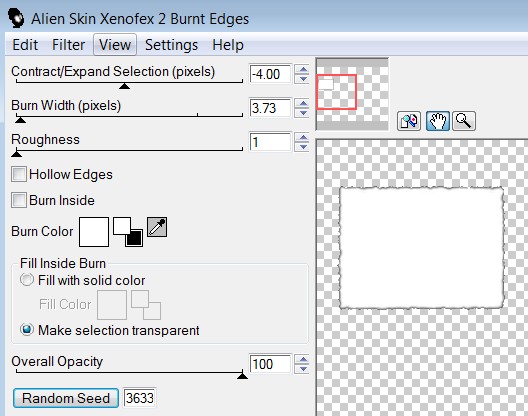
Task: Click the show original preview toggle icon
Action: point(409,121)
